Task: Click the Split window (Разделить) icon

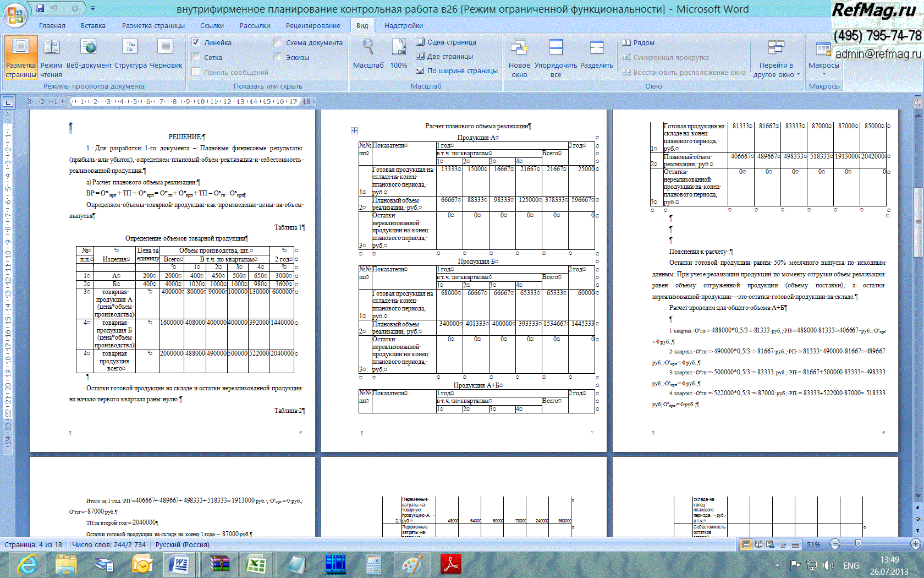Action: point(596,55)
